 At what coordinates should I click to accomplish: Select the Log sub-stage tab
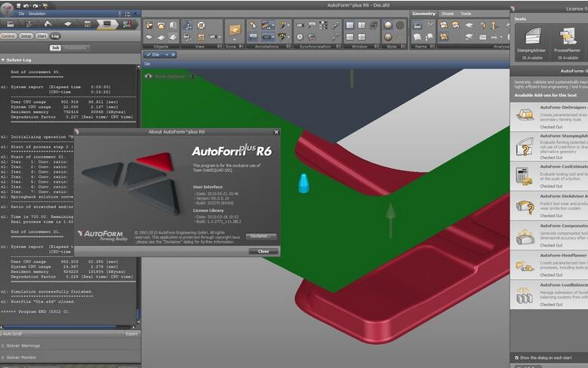pos(55,36)
